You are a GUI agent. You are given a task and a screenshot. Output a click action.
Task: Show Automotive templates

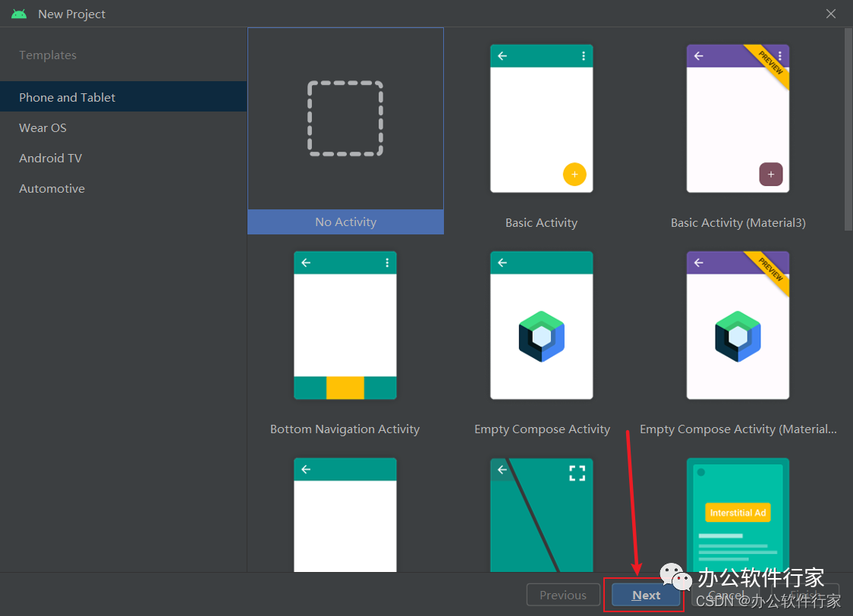[52, 188]
